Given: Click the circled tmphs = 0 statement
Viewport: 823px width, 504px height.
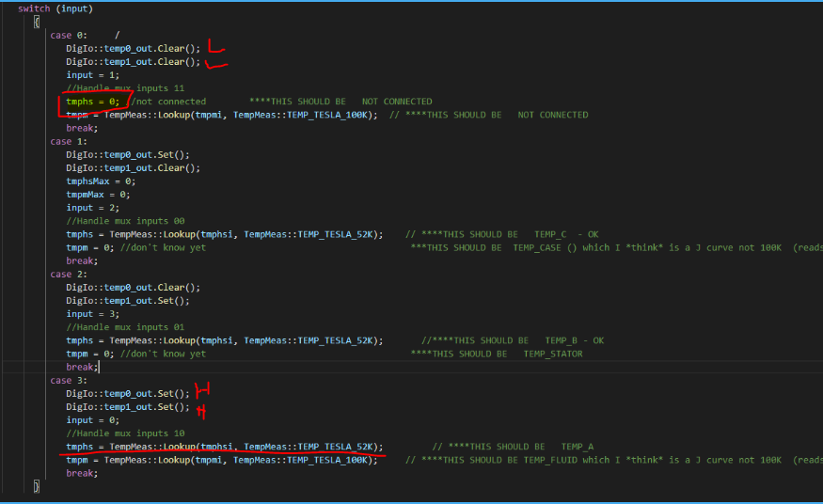Looking at the screenshot, I should point(92,102).
